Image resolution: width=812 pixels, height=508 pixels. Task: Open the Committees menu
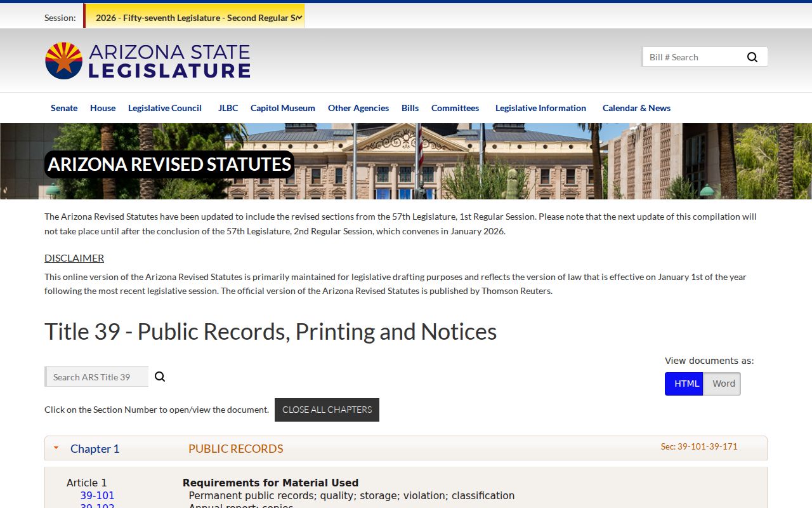pos(455,108)
